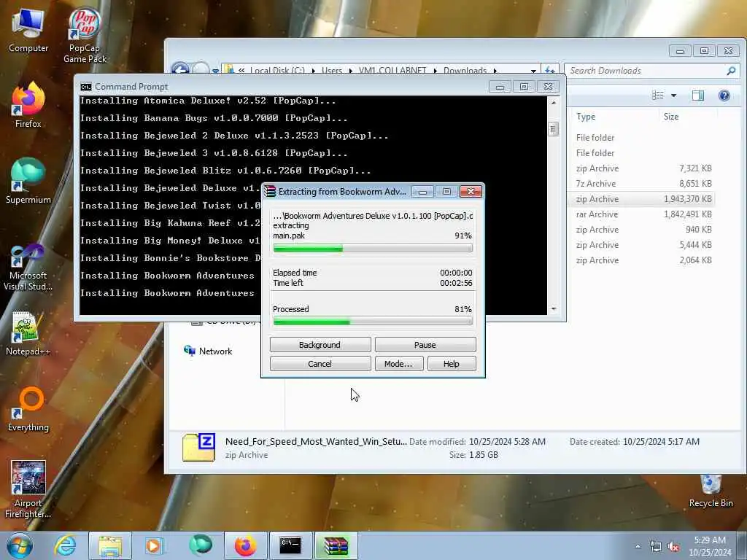
Task: Open the Microsoft Visual Studio desktop shortcut
Action: (28, 267)
